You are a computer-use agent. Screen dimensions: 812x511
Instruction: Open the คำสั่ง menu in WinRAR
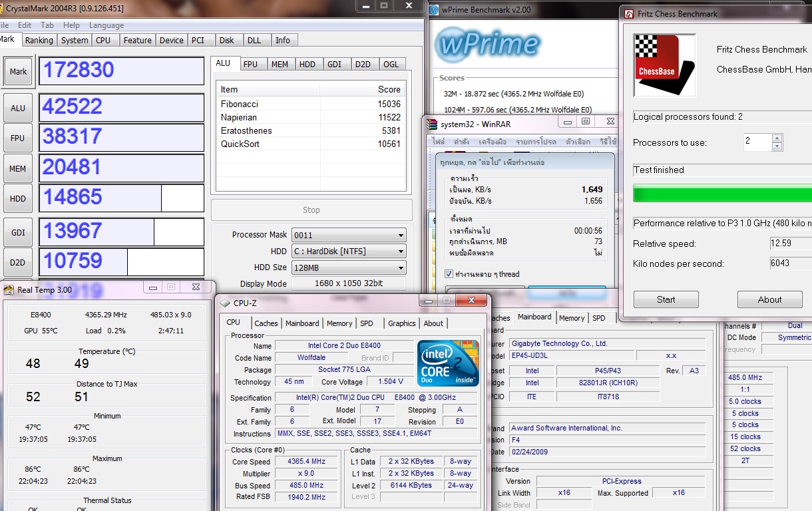click(461, 142)
